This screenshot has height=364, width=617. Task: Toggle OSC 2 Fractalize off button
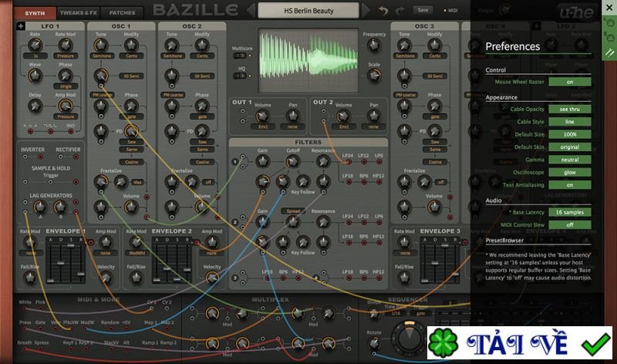(x=208, y=182)
